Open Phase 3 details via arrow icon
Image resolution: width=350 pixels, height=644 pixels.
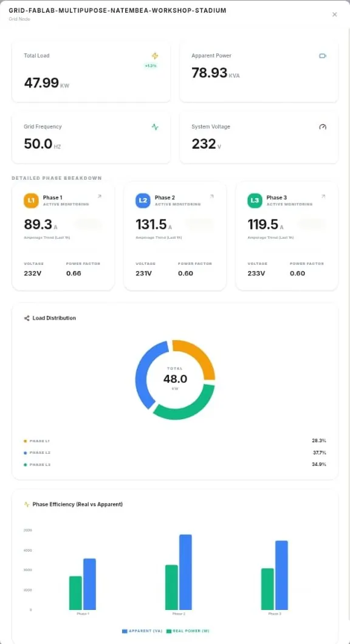(x=323, y=196)
